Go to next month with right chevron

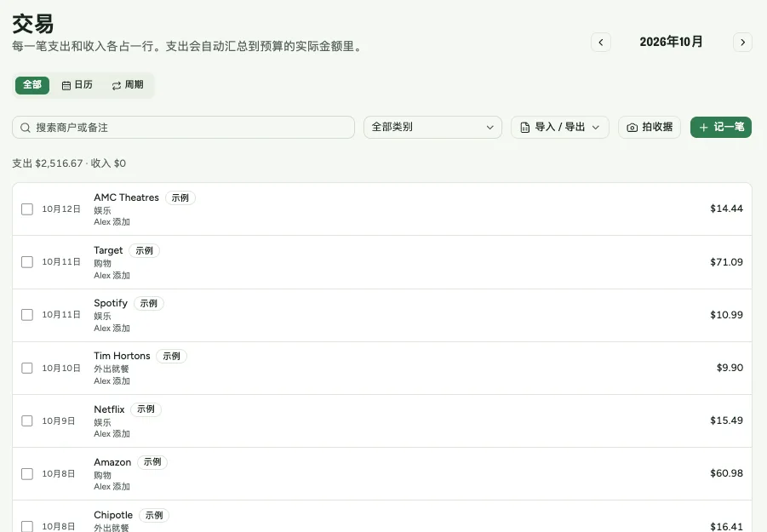tap(742, 42)
